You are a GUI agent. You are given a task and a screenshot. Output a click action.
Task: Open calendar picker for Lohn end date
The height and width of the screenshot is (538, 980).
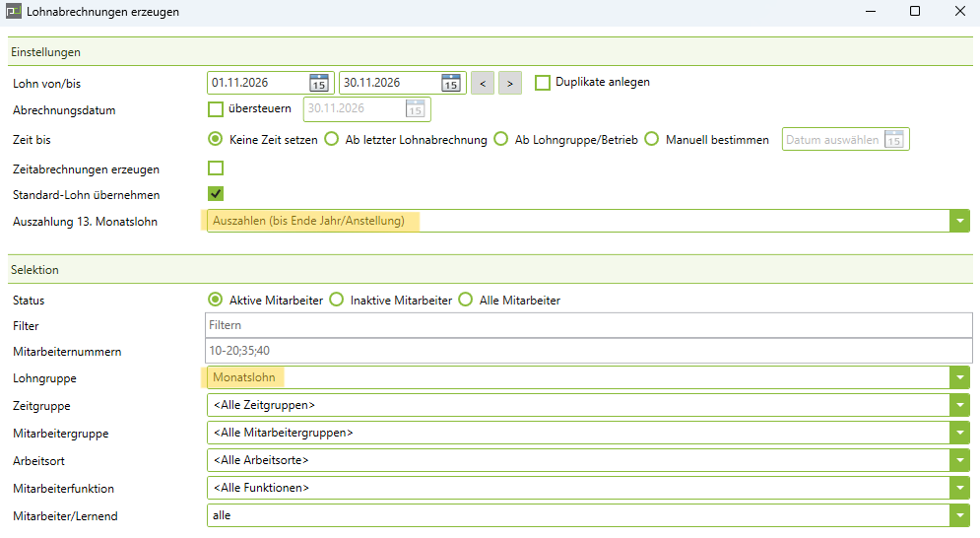(x=450, y=83)
